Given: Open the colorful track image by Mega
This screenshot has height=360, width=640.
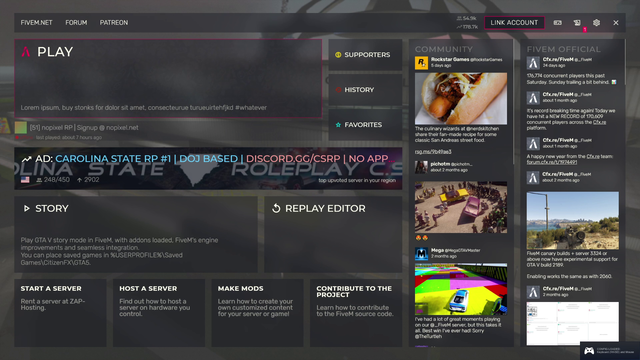Looking at the screenshot, I should pos(461,289).
